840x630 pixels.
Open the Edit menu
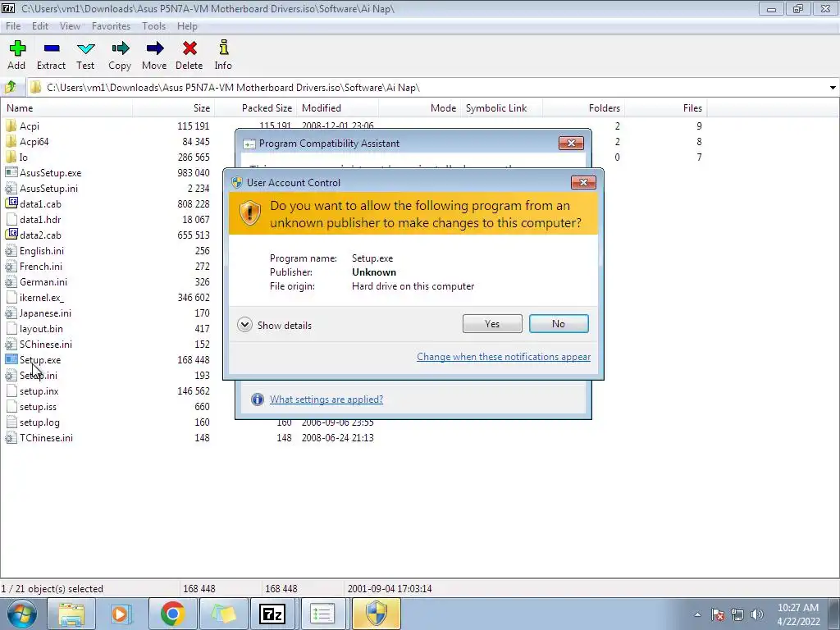pyautogui.click(x=40, y=25)
